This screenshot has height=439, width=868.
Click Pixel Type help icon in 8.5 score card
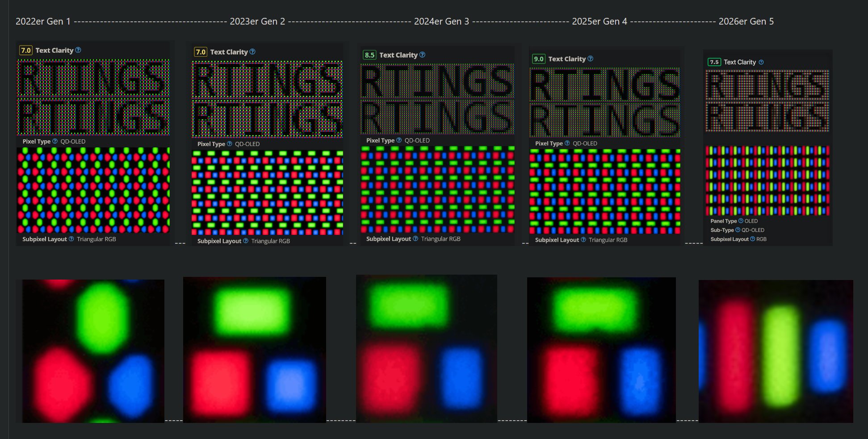399,140
